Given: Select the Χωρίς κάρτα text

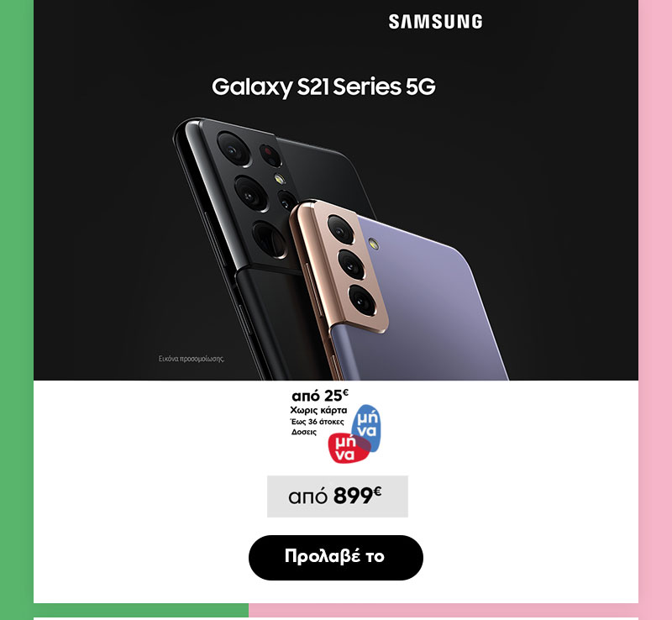Looking at the screenshot, I should 318,410.
